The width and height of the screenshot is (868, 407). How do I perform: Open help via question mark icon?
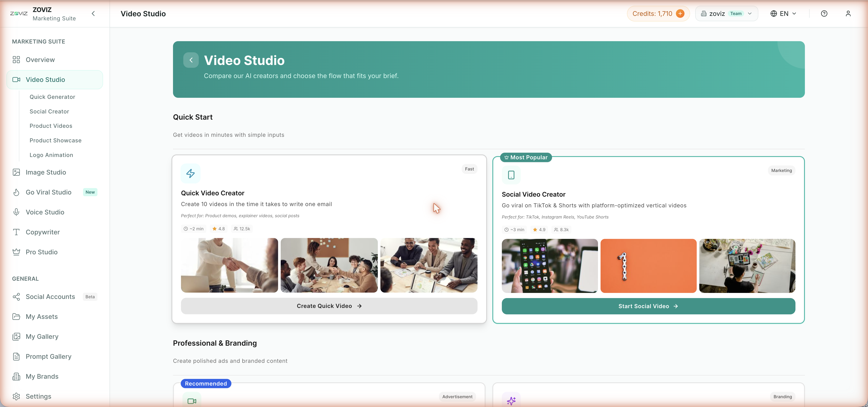pos(824,14)
